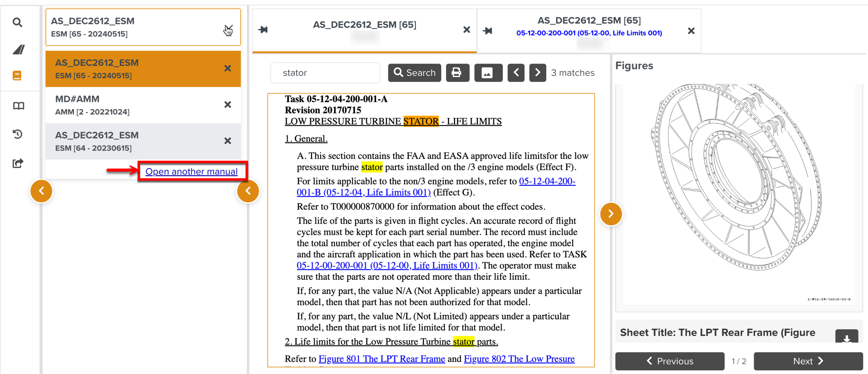This screenshot has width=868, height=374.
Task: Pin the AS_DEC2612_ESM [65] tab
Action: [263, 30]
